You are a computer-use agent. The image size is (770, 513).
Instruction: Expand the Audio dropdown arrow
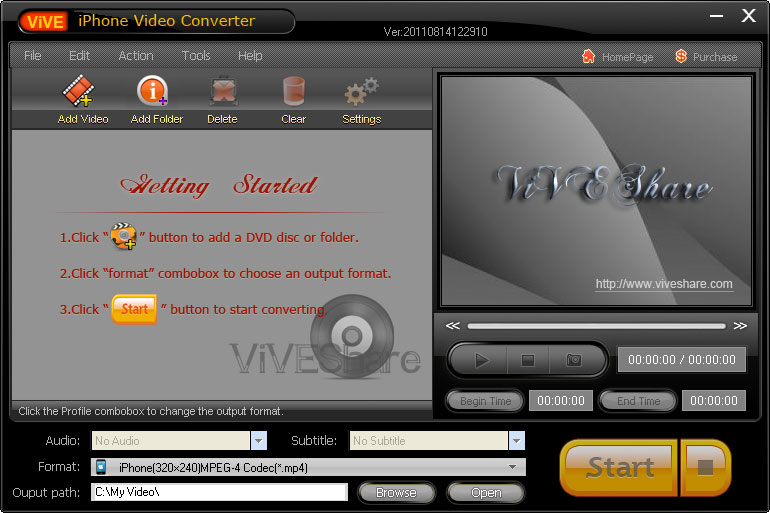coord(259,441)
